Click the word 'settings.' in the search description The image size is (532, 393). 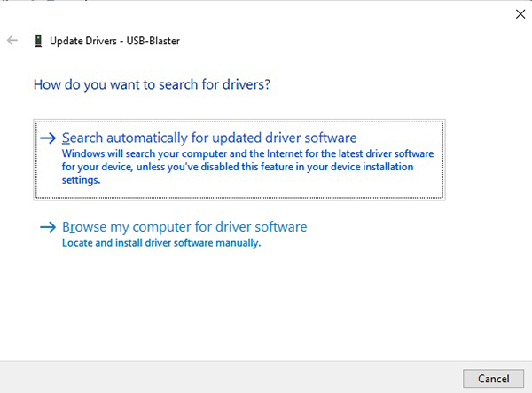[x=81, y=179]
